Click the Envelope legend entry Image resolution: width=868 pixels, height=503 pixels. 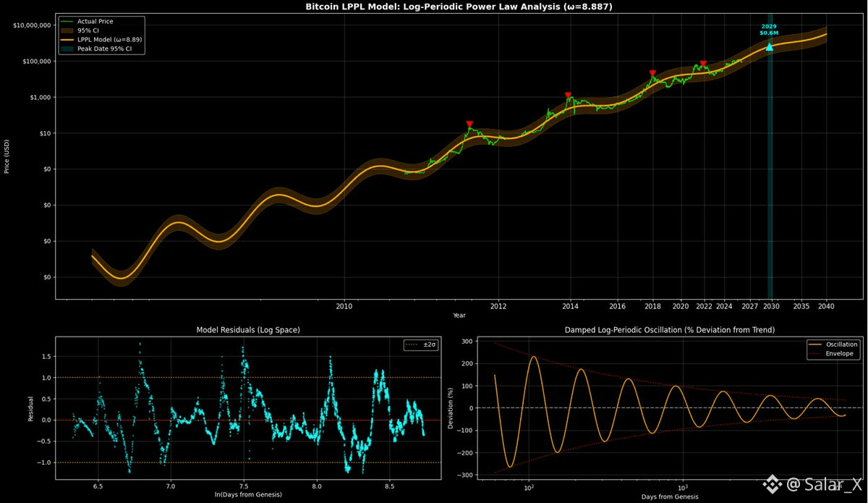pyautogui.click(x=841, y=355)
